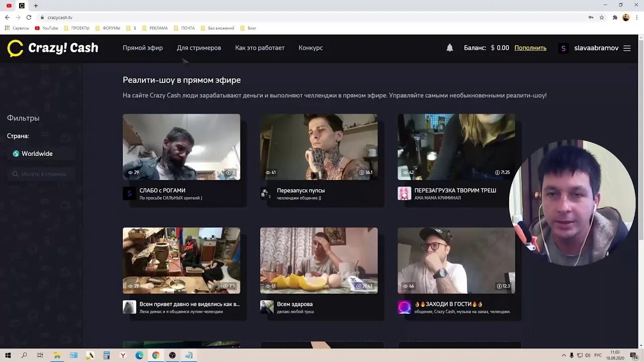Open the ПОЧТА bookmarks folder
The width and height of the screenshot is (644, 362).
click(184, 28)
